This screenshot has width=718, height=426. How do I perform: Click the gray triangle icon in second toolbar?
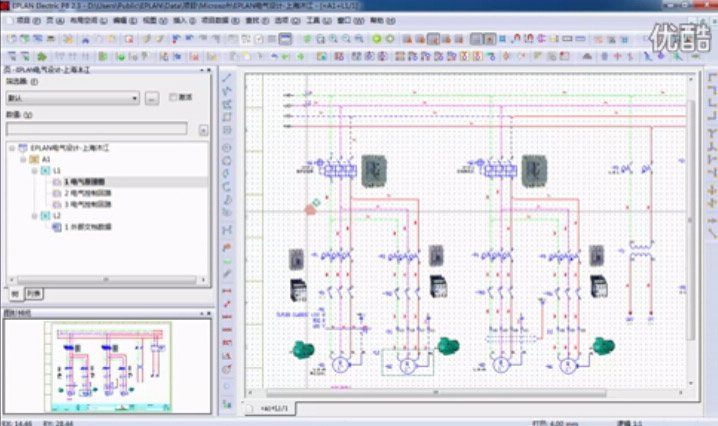point(587,56)
